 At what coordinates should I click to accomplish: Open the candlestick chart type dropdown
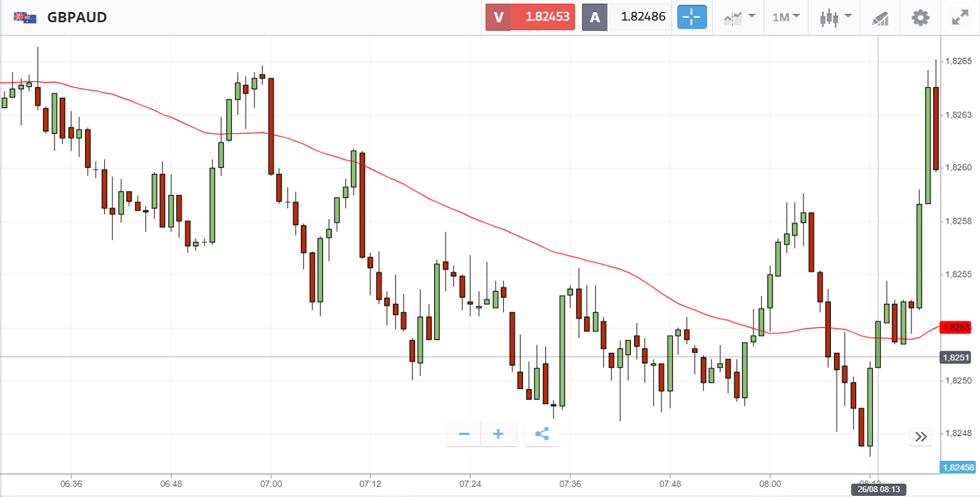coord(835,17)
